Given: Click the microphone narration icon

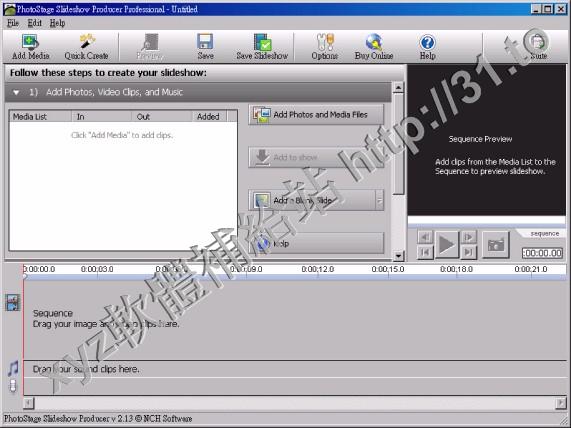Looking at the screenshot, I should point(13,386).
